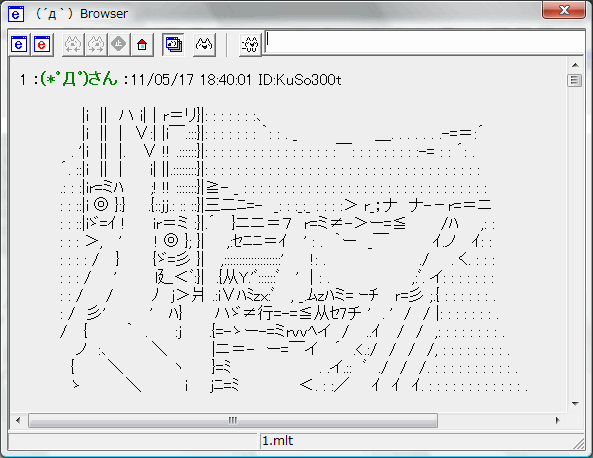Close the Browser window
593x458 pixels.
tap(564, 10)
